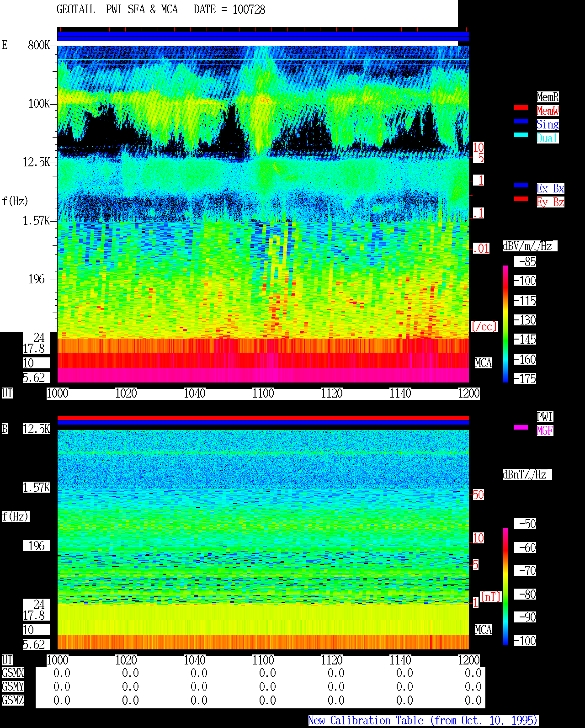The image size is (585, 728).
Task: Click the 100K frequency axis label
Action: tap(39, 104)
